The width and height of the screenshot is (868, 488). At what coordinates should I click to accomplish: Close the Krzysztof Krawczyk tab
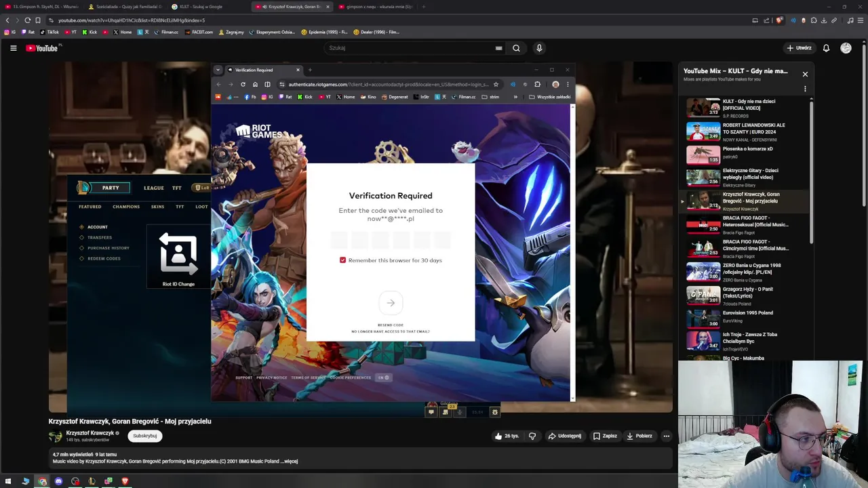point(328,7)
